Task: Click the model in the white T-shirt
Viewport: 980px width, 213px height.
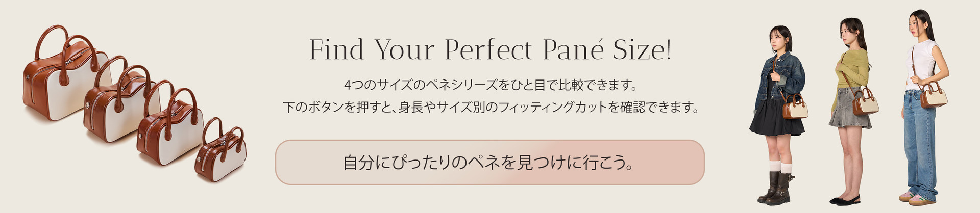Action: click(924, 107)
